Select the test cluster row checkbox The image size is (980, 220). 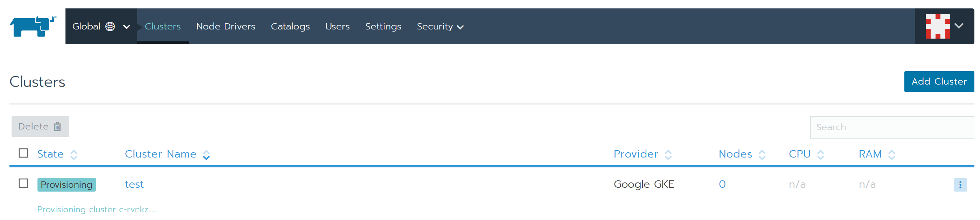[x=23, y=184]
